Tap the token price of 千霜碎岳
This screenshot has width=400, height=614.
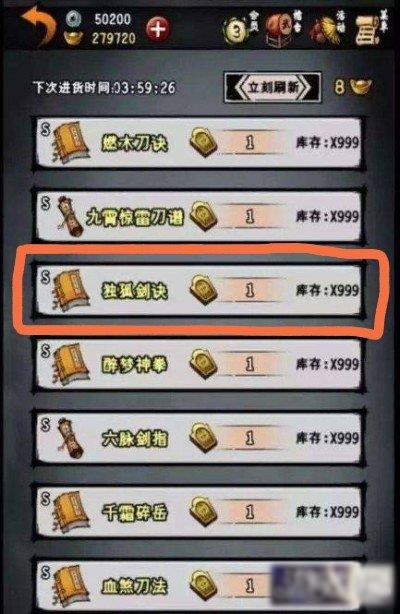point(250,512)
